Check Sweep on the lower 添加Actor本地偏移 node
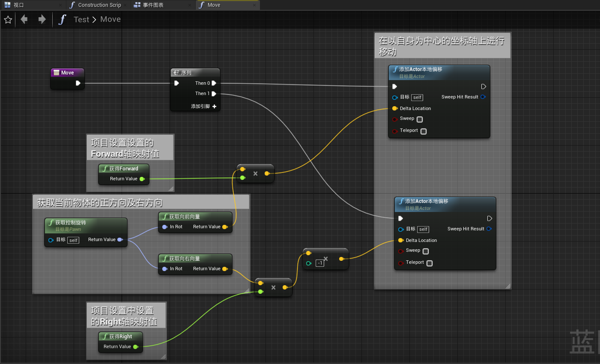This screenshot has height=364, width=600. 425,251
